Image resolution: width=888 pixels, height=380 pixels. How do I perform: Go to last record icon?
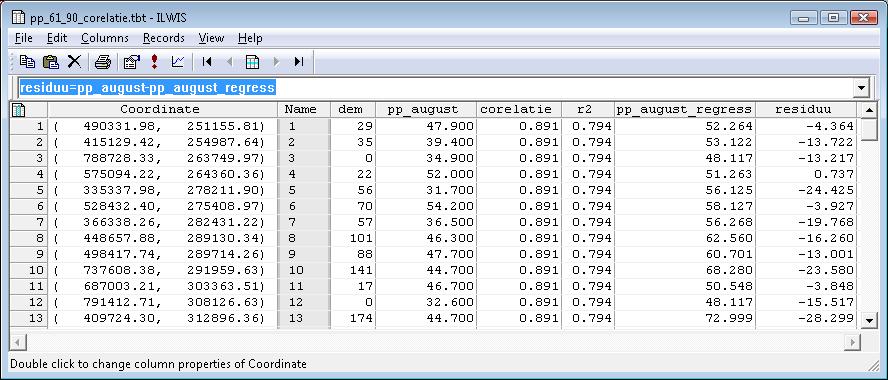tap(299, 62)
